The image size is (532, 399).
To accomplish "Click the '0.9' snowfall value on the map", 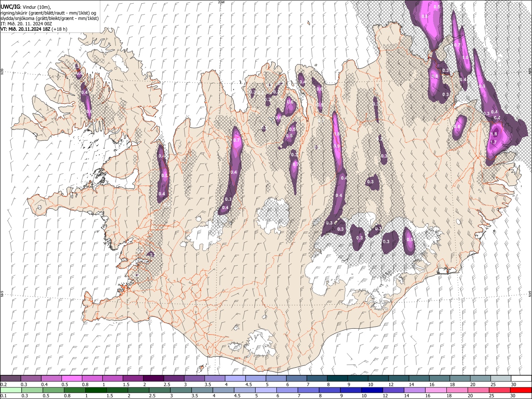I will 337,146.
